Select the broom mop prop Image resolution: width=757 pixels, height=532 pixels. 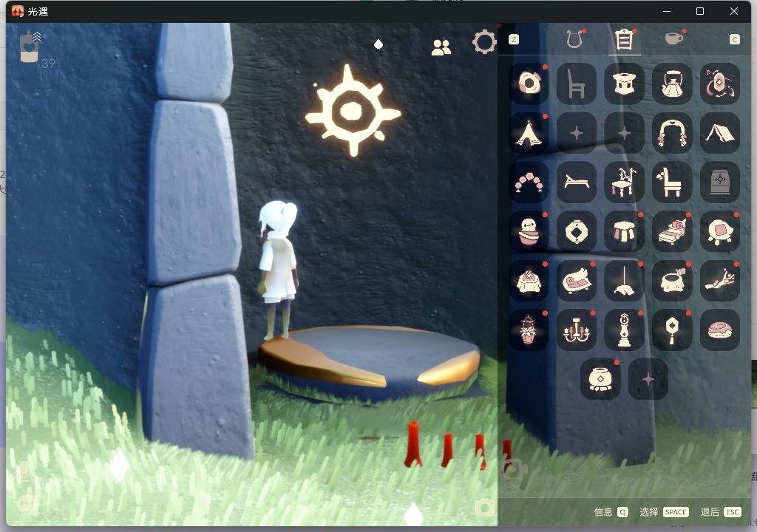click(624, 281)
